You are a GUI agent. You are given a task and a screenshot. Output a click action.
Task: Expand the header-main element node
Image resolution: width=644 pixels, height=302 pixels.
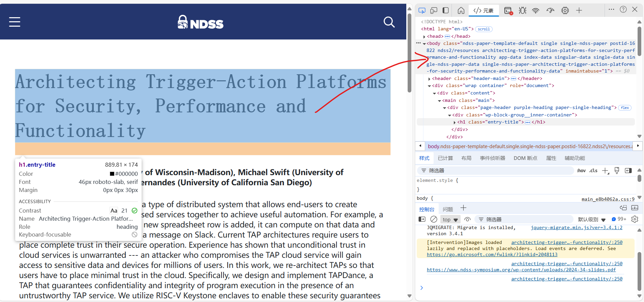click(x=429, y=79)
